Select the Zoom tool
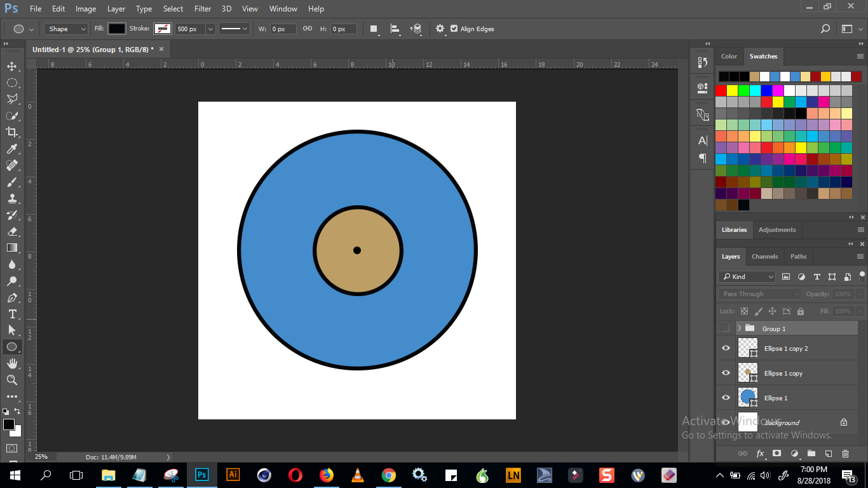This screenshot has width=868, height=488. point(12,380)
